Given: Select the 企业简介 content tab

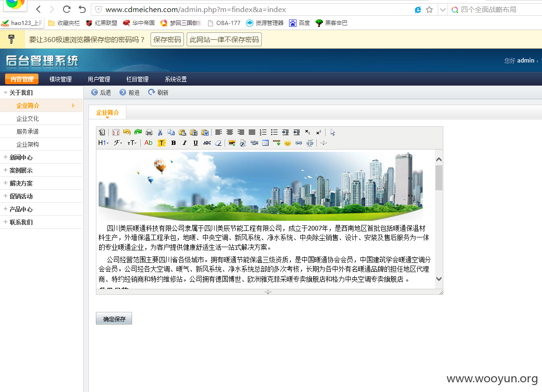Looking at the screenshot, I should pos(107,112).
